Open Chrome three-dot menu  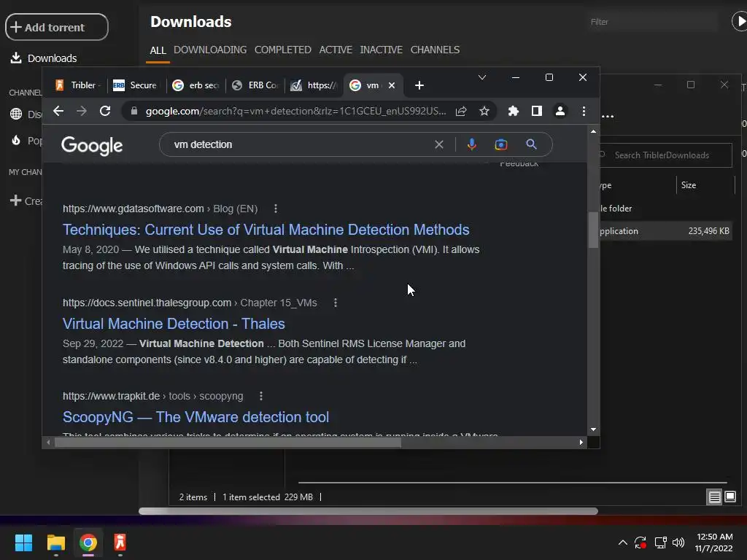[x=584, y=111]
